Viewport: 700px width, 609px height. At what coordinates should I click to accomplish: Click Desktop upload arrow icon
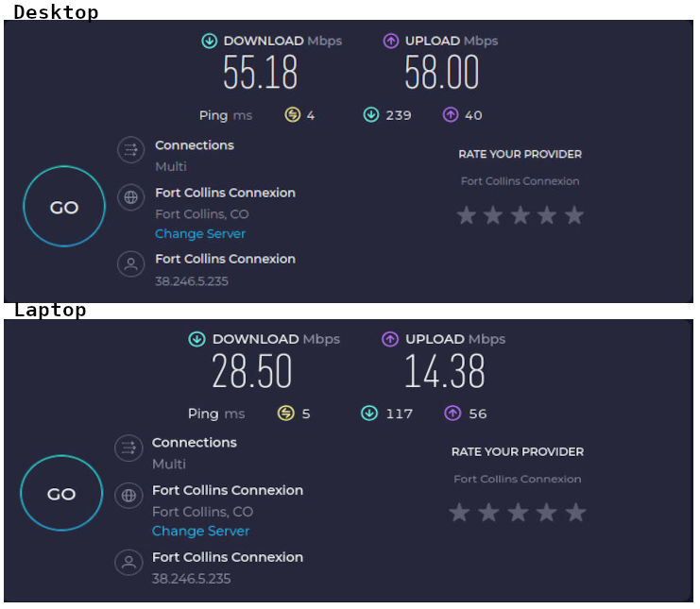tap(391, 42)
